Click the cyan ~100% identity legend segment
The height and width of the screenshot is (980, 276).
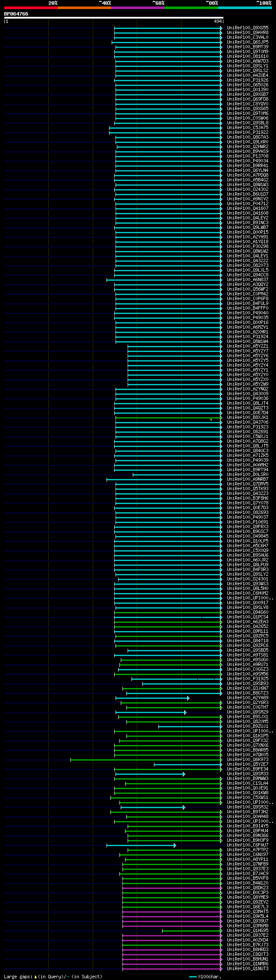[x=245, y=8]
